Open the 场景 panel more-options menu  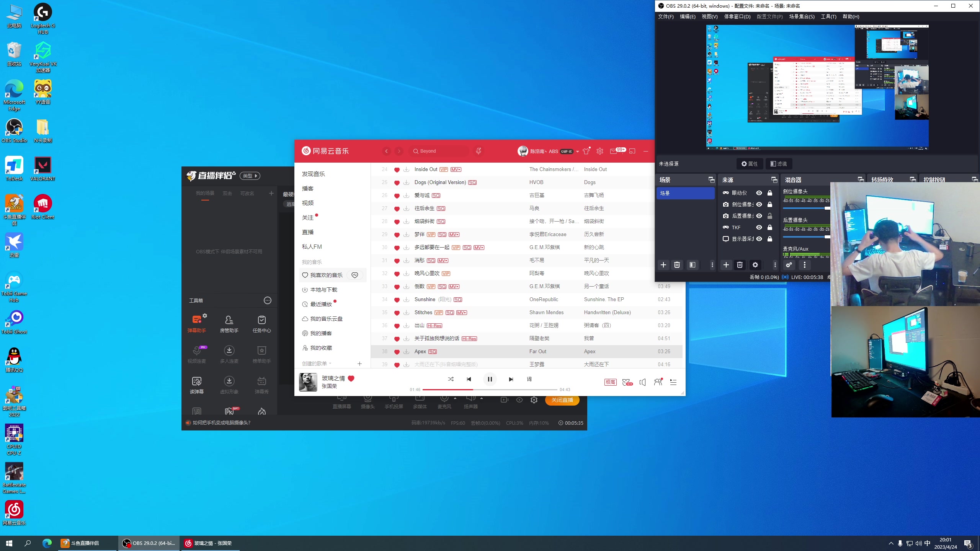712,265
